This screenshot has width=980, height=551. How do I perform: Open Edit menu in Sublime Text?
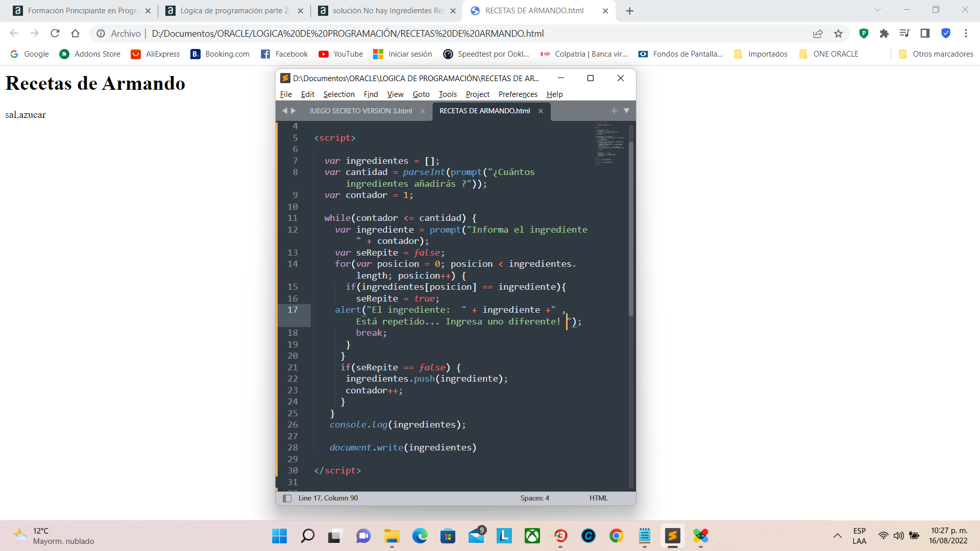[308, 94]
